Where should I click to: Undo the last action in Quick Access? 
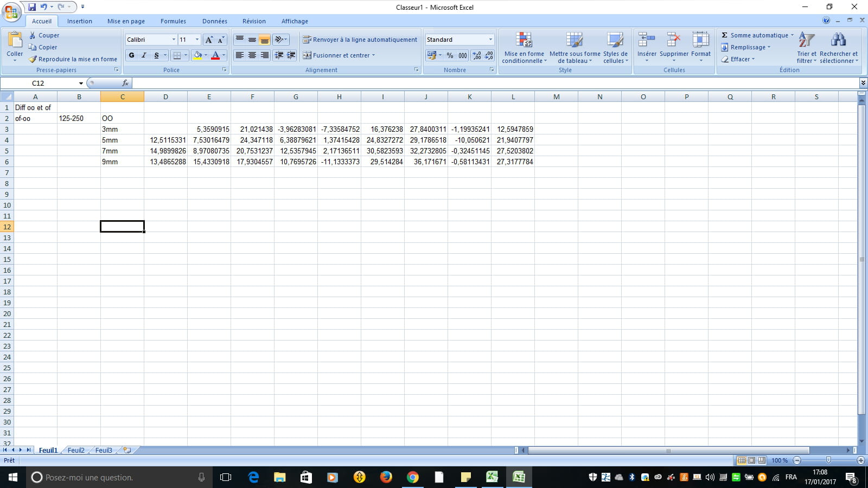click(44, 7)
